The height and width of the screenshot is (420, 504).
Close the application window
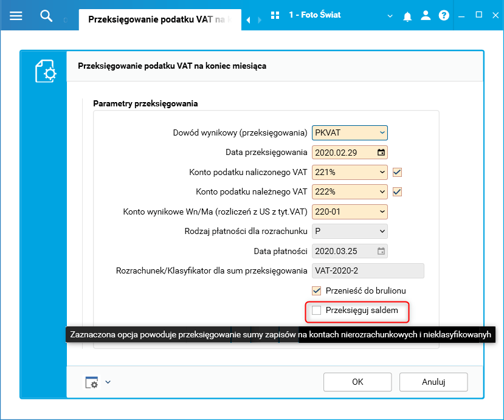point(495,15)
